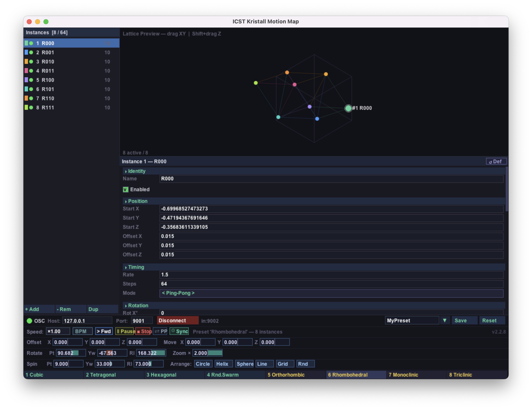This screenshot has width=532, height=410.
Task: Click the green status dot of R001
Action: coord(31,52)
